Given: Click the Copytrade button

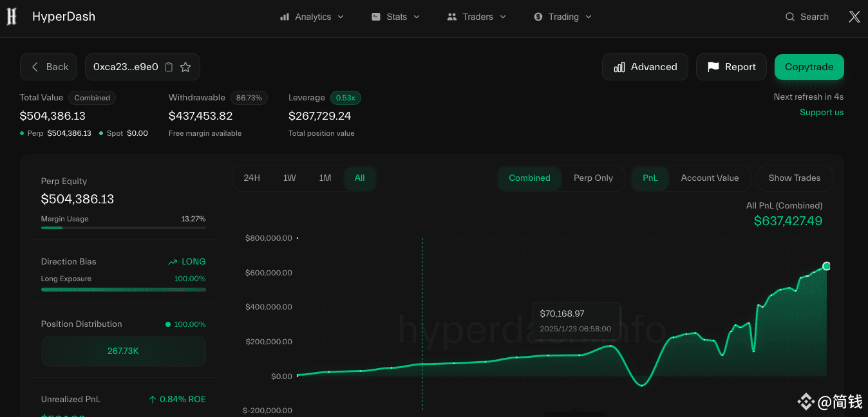Looking at the screenshot, I should click(x=809, y=67).
